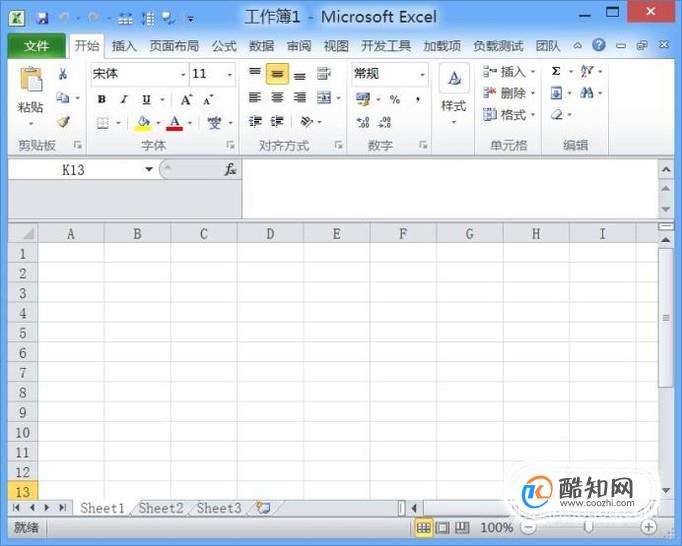Screen dimensions: 682x546
Task: Open the 数字 number dialog launcher
Action: [x=423, y=145]
